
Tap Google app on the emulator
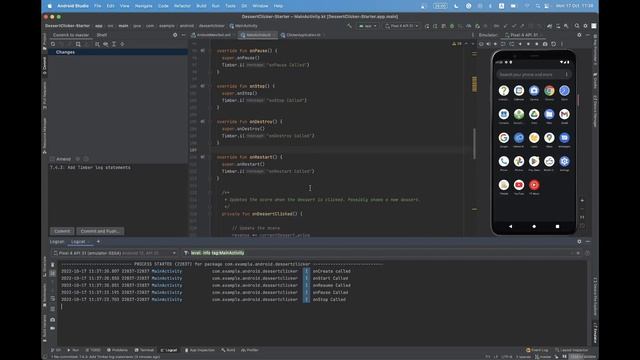click(504, 138)
